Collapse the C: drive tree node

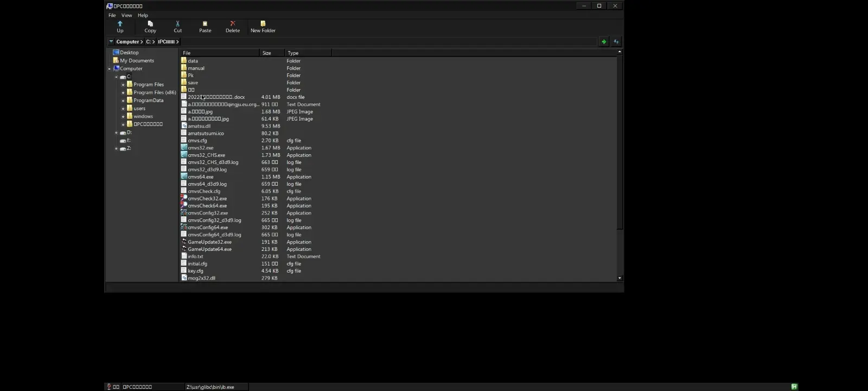point(116,77)
